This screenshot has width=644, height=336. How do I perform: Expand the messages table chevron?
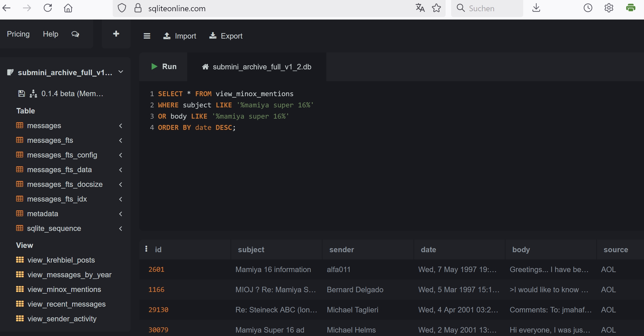[x=121, y=126]
